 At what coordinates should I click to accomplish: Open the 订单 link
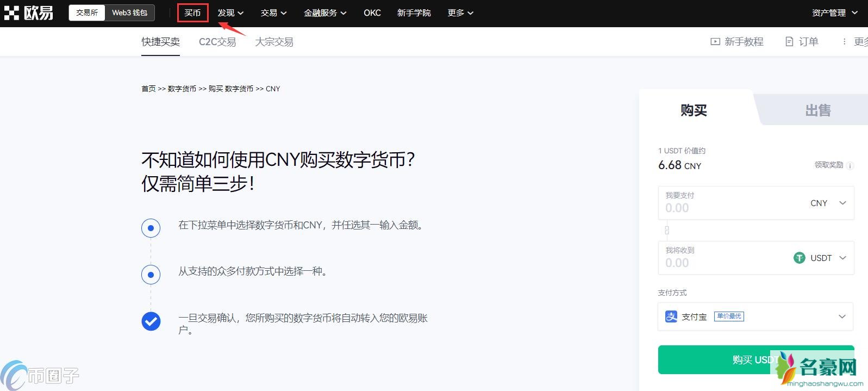(x=808, y=42)
